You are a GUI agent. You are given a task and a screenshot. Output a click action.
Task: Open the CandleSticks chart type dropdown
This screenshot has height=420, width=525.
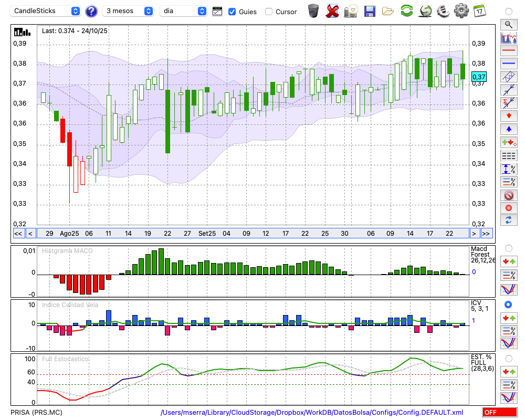[45, 11]
